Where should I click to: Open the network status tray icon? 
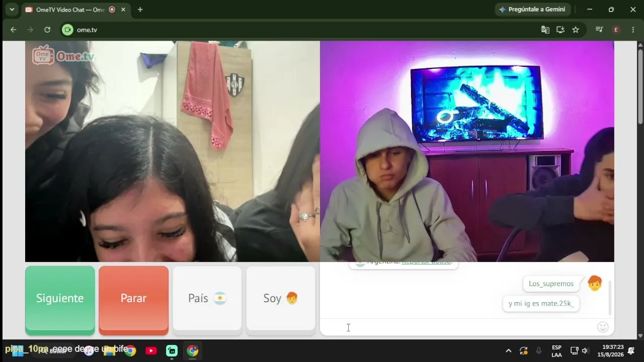coord(574,351)
